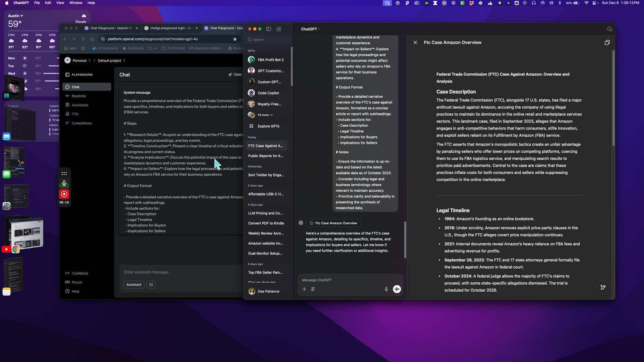Reload the page in browser toolbar
This screenshot has height=362, width=644.
[83, 39]
